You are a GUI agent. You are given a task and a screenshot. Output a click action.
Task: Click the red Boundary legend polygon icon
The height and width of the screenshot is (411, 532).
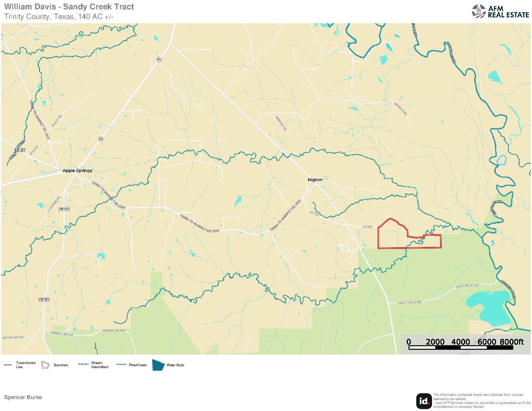click(x=45, y=365)
